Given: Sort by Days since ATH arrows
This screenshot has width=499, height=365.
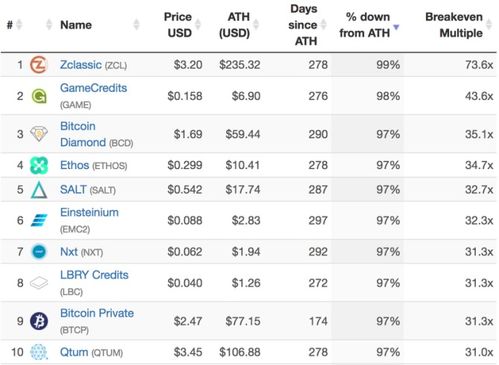Looking at the screenshot, I should point(323,25).
